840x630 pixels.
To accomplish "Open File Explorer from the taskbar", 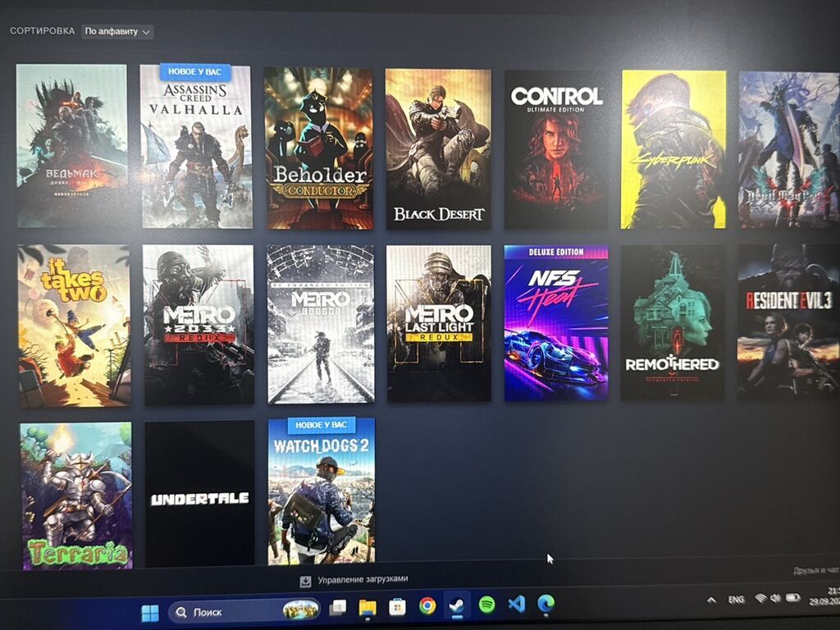I will click(x=367, y=608).
